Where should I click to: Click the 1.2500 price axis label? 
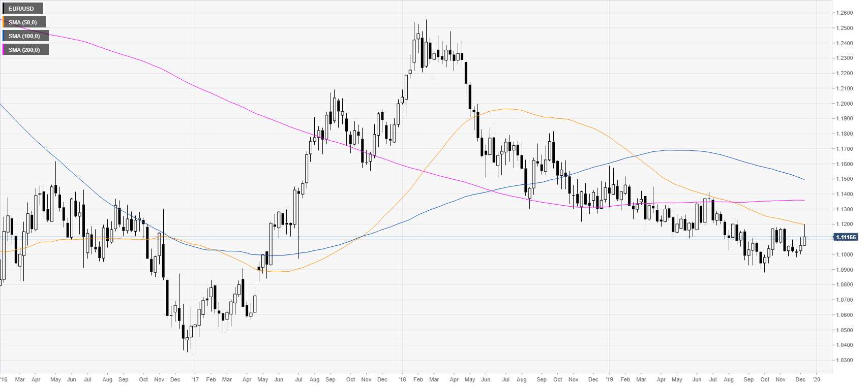844,28
